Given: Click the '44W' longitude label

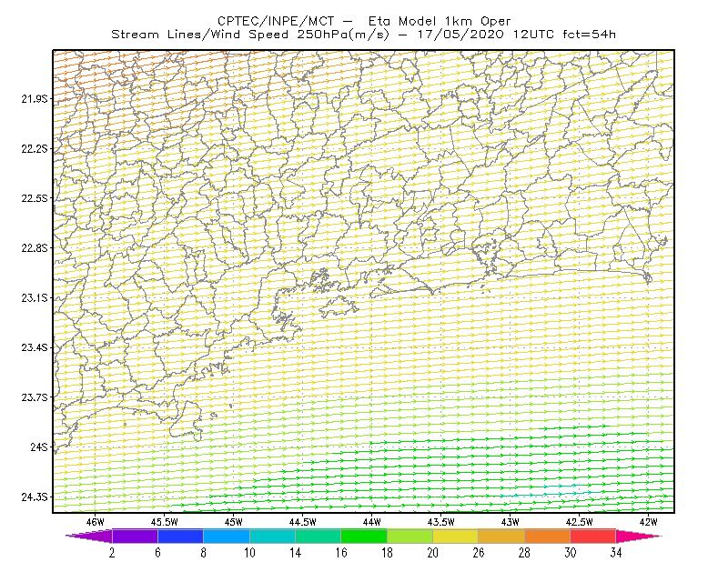Looking at the screenshot, I should (372, 522).
